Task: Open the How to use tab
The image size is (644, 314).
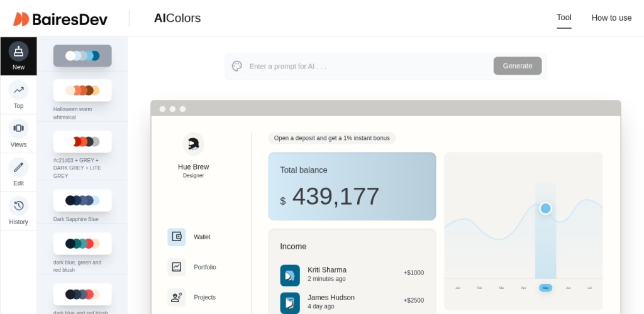Action: (611, 18)
